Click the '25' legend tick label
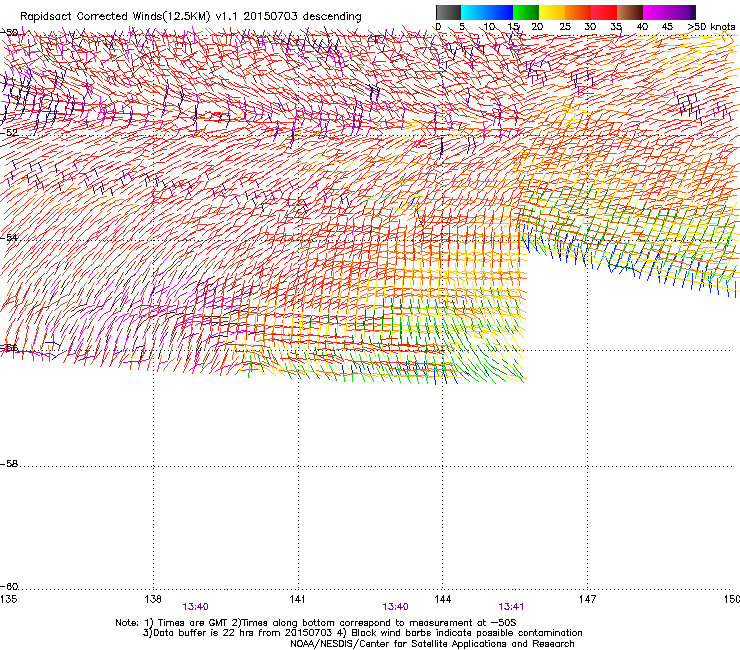Screen dimensions: 740x650 click(x=565, y=27)
